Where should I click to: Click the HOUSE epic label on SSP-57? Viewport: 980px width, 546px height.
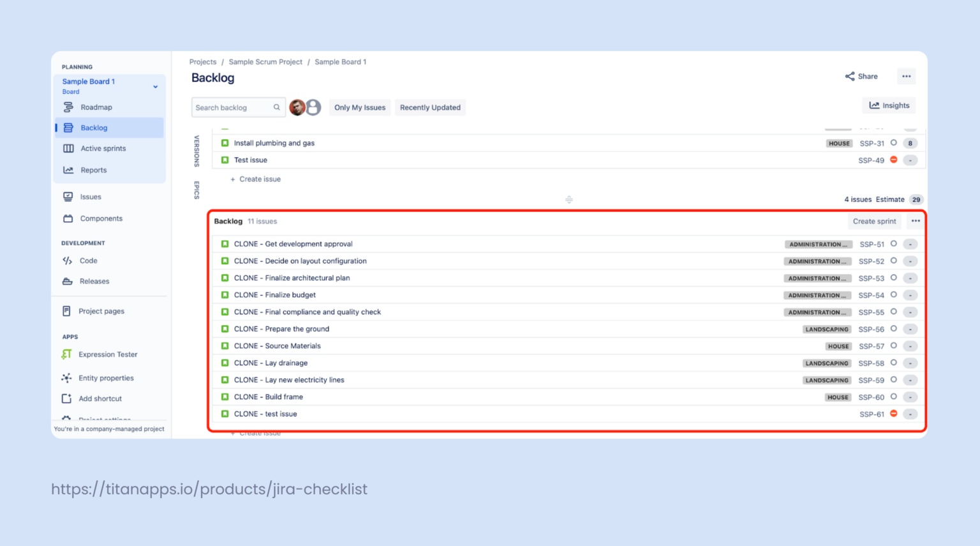(x=838, y=346)
